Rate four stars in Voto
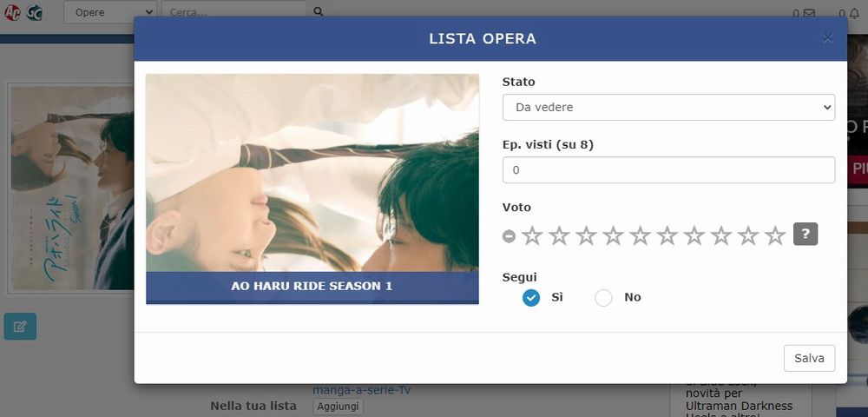The height and width of the screenshot is (417, 868). point(614,235)
